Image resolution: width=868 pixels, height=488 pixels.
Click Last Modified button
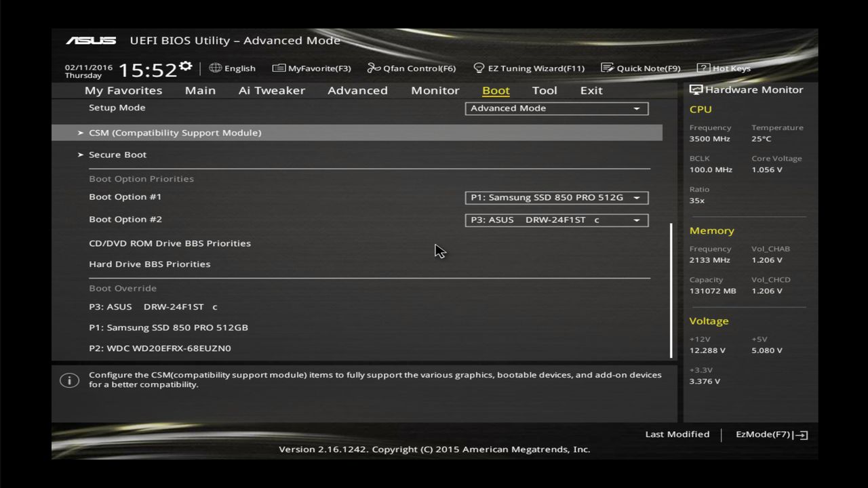click(x=677, y=434)
